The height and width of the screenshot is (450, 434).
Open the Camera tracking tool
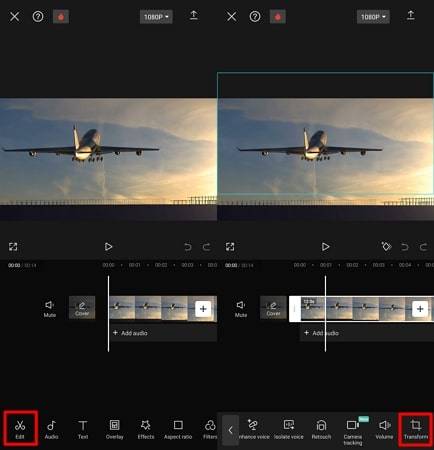[353, 432]
